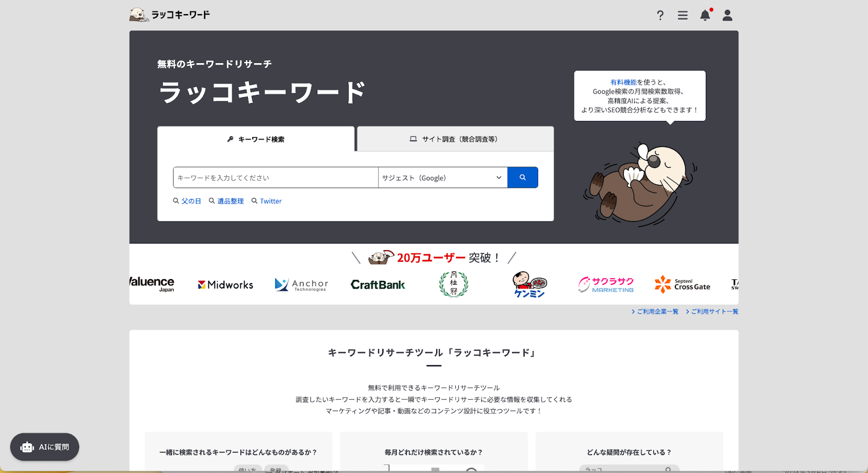Click the 月桂冠 logo
Viewport: 868px width, 473px height.
click(454, 284)
